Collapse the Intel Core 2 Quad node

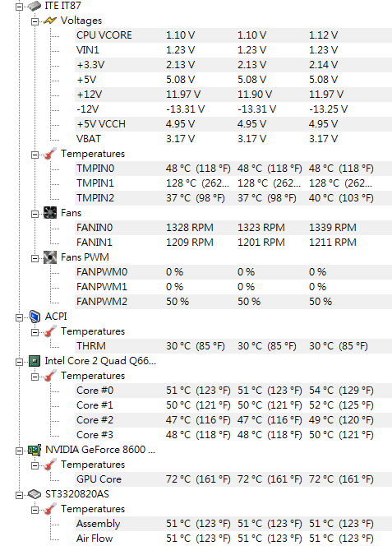coord(20,362)
